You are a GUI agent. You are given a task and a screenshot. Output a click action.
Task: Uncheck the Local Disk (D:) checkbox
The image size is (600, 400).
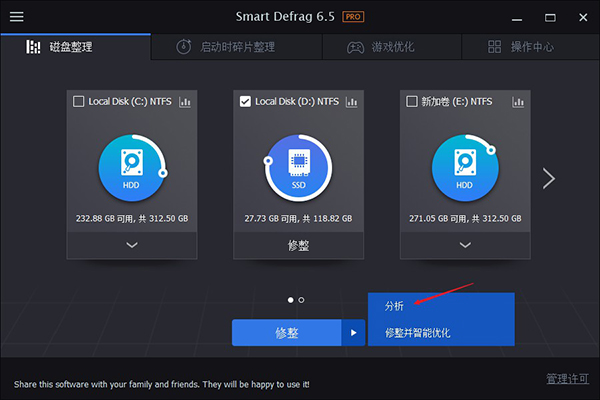[x=245, y=101]
